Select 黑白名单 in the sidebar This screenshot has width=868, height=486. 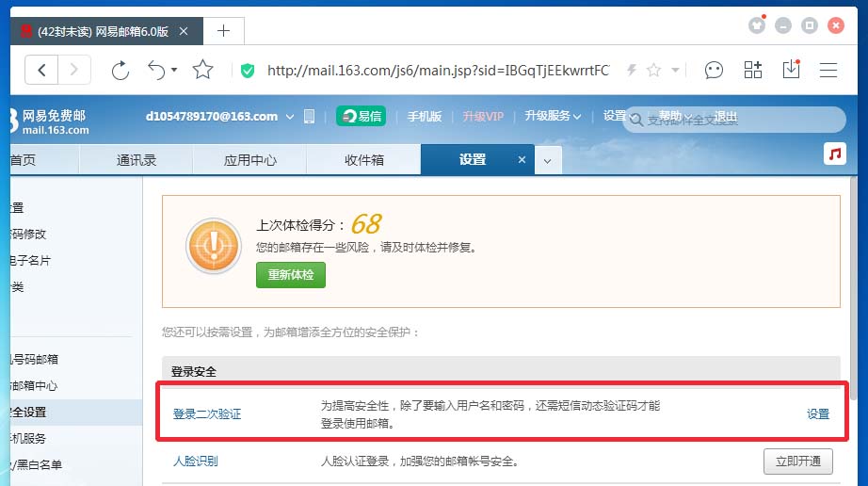37,464
